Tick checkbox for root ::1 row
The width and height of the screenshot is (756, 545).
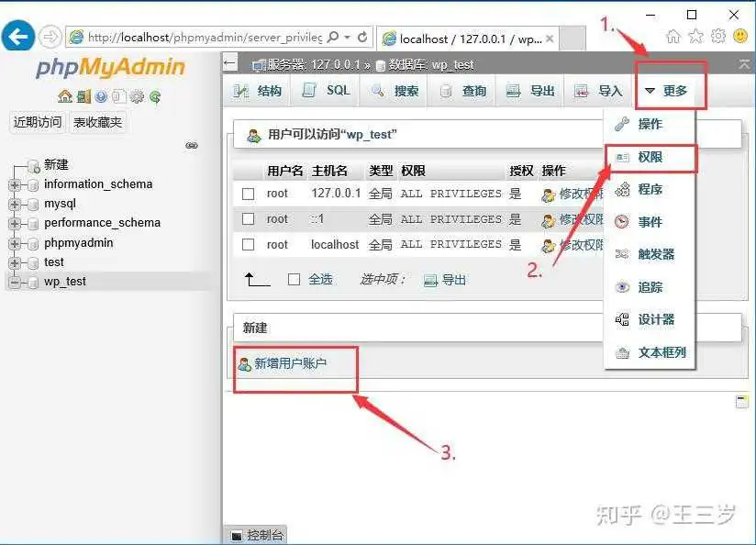pyautogui.click(x=249, y=219)
